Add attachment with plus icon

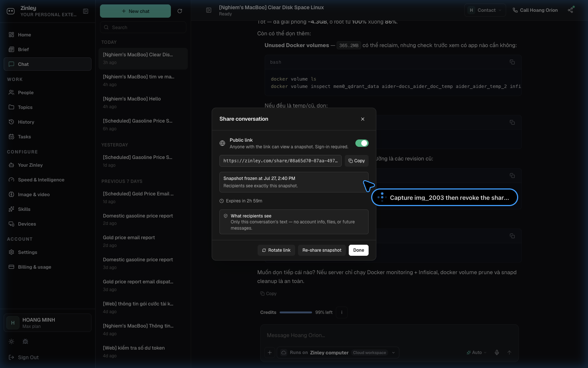click(x=270, y=353)
